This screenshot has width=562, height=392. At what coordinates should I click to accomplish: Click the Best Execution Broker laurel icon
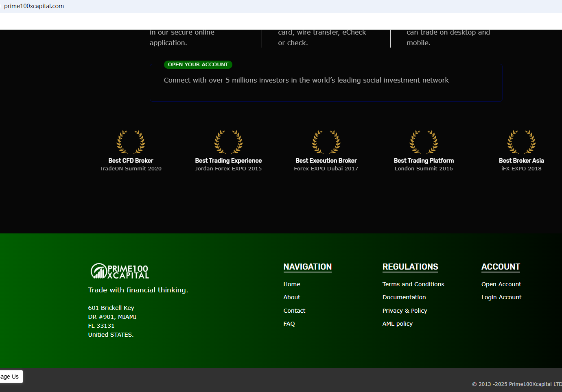(x=326, y=142)
